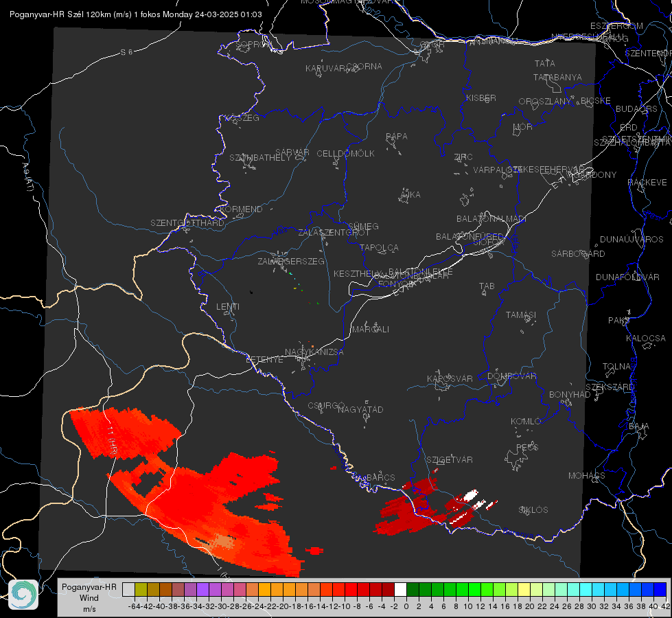
Task: Click the KESZTHELY label
Action: [357, 273]
